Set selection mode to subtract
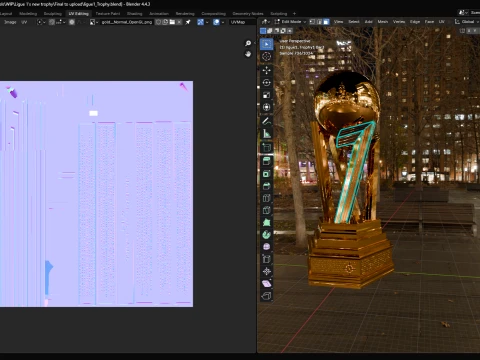Image resolution: width=480 pixels, height=360 pixels. coord(276,31)
